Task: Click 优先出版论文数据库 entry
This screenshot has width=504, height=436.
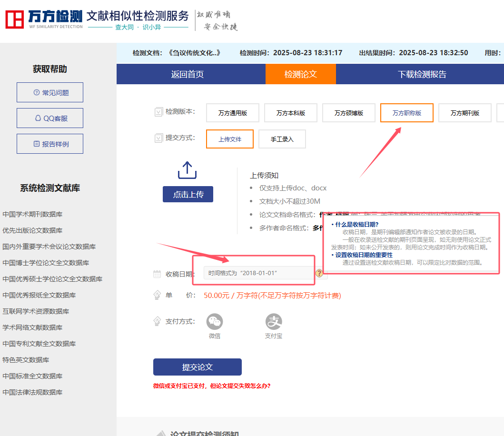Action: point(32,230)
